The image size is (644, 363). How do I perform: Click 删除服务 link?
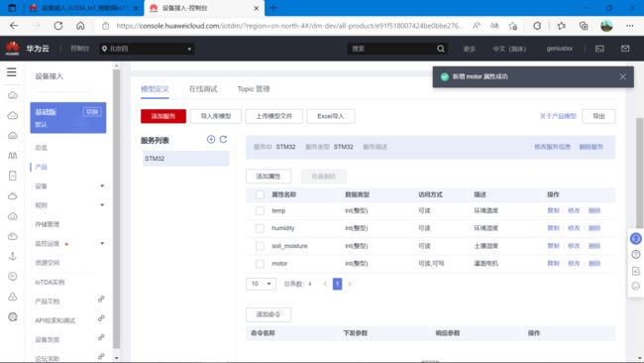click(x=591, y=147)
